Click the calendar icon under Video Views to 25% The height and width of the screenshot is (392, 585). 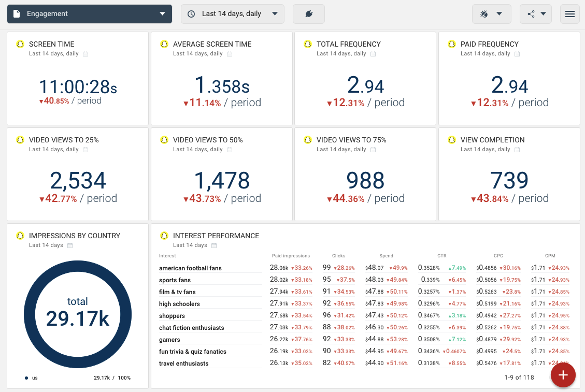coord(85,150)
